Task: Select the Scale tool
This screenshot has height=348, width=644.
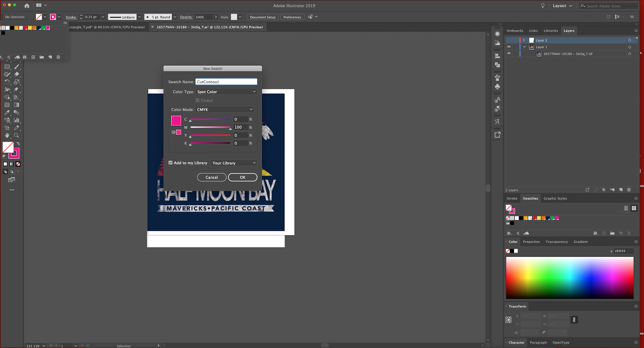Action: click(17, 82)
